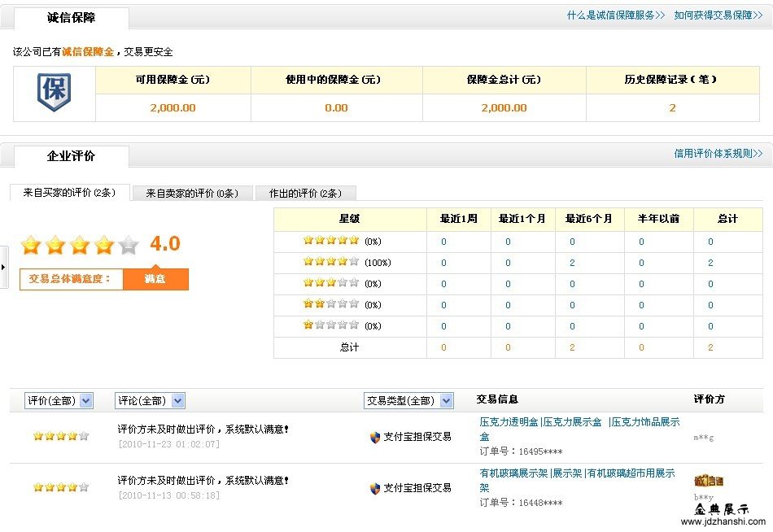The image size is (773, 532).
Task: Open the 压克力透明盒 product link
Action: (509, 422)
